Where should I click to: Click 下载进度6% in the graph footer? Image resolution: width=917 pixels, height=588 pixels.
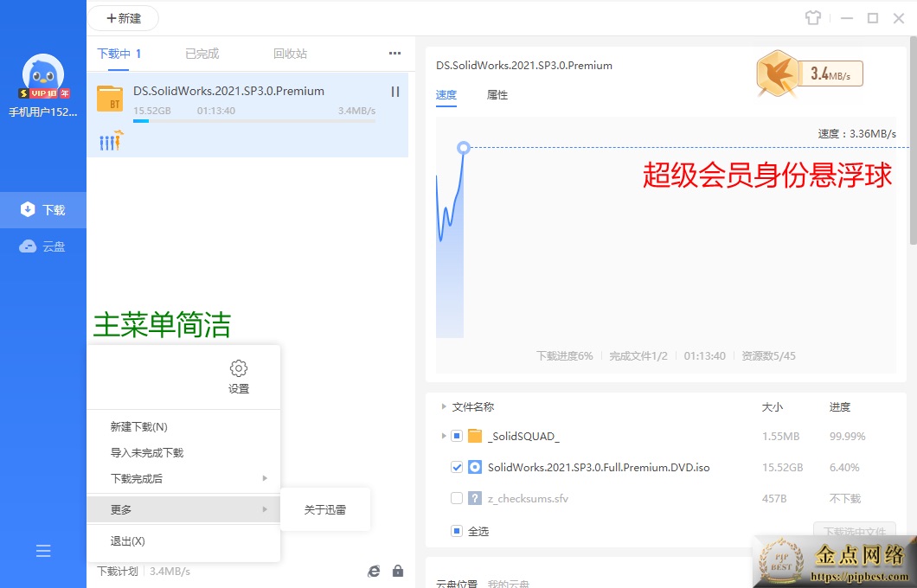click(x=565, y=356)
